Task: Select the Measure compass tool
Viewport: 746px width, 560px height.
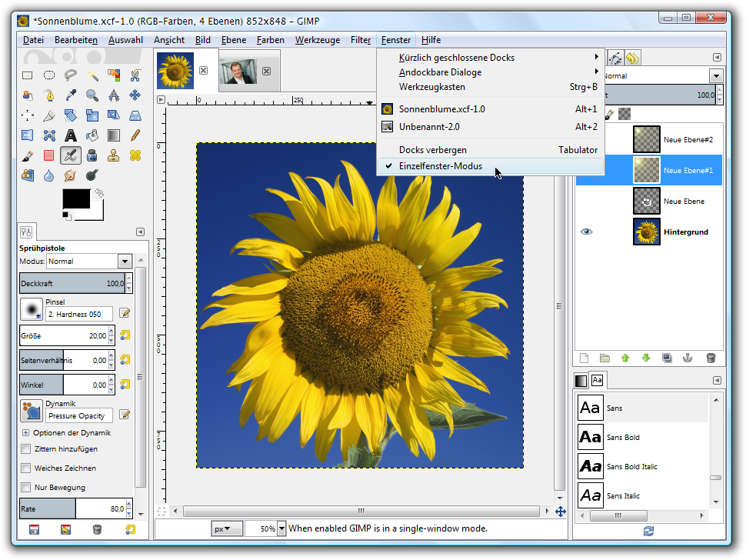Action: tap(114, 95)
